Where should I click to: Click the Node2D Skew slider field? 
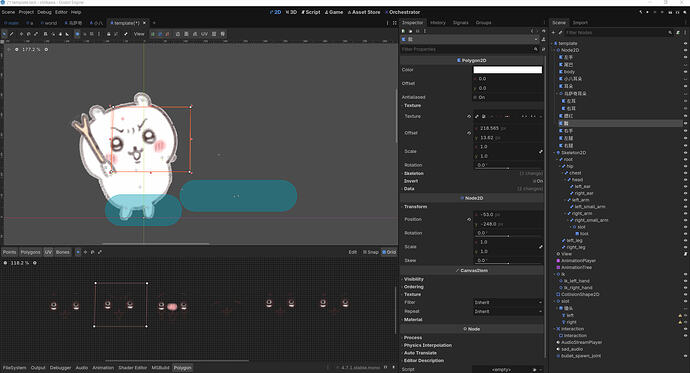(508, 260)
